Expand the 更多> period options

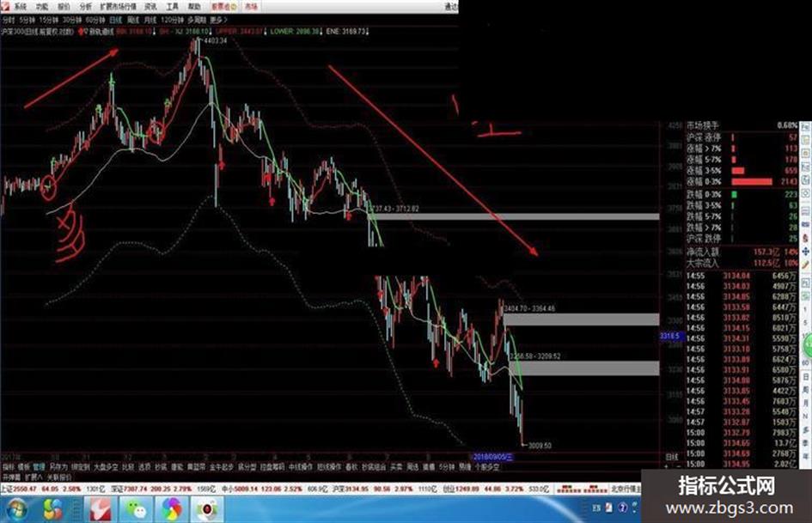pos(218,21)
